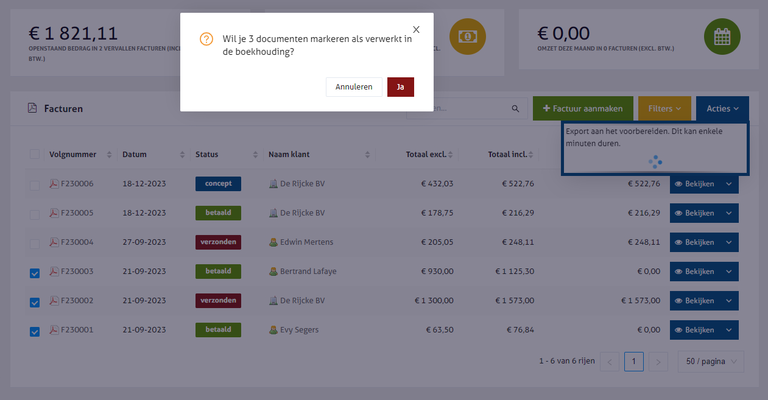
Task: Click the yellow money icon
Action: tap(468, 37)
